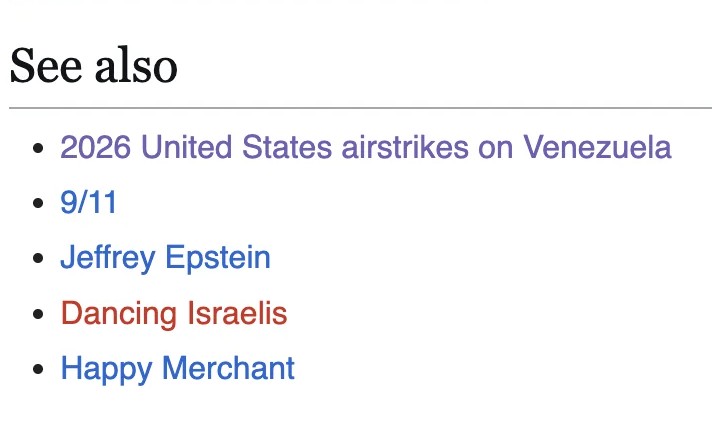Click the word airstrikes in the first link
The height and width of the screenshot is (426, 712).
[397, 148]
